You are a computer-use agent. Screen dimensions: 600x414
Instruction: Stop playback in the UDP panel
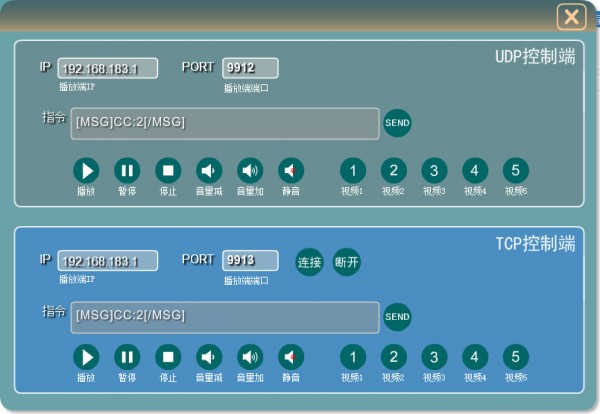coord(168,170)
